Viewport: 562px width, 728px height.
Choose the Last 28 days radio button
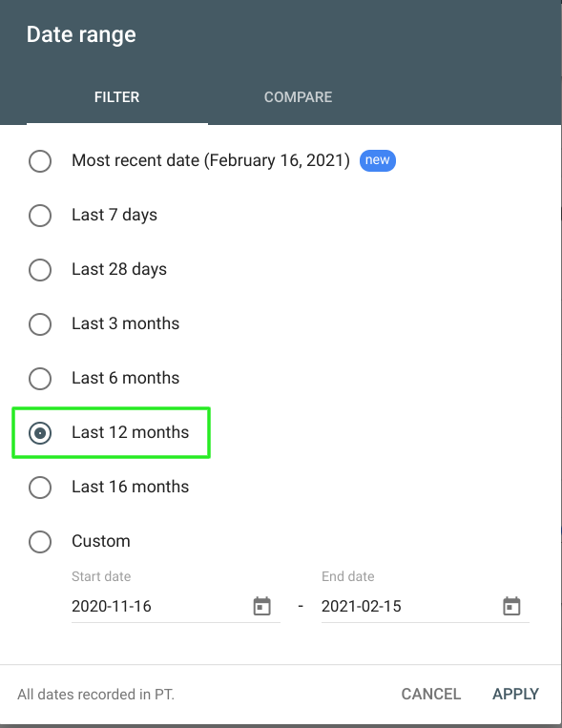point(40,270)
